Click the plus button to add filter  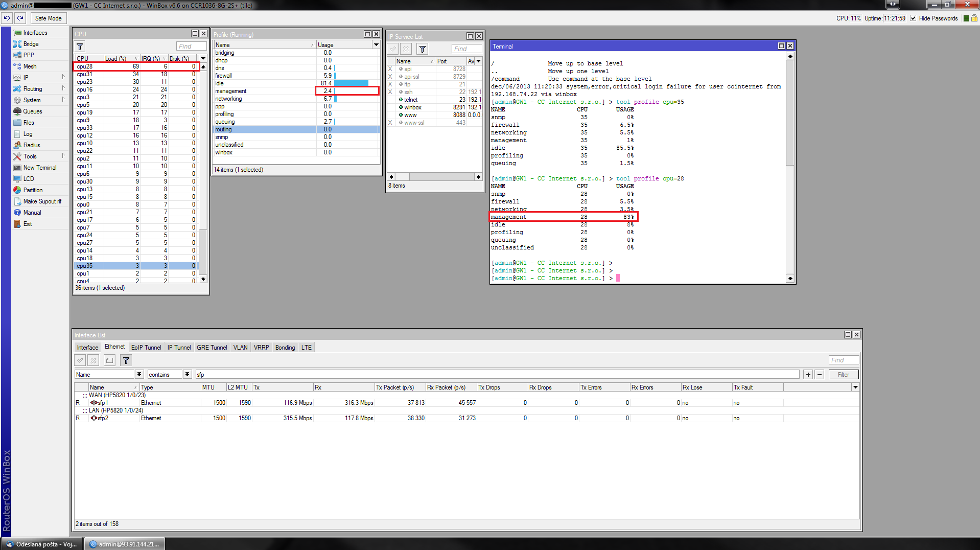pyautogui.click(x=808, y=375)
